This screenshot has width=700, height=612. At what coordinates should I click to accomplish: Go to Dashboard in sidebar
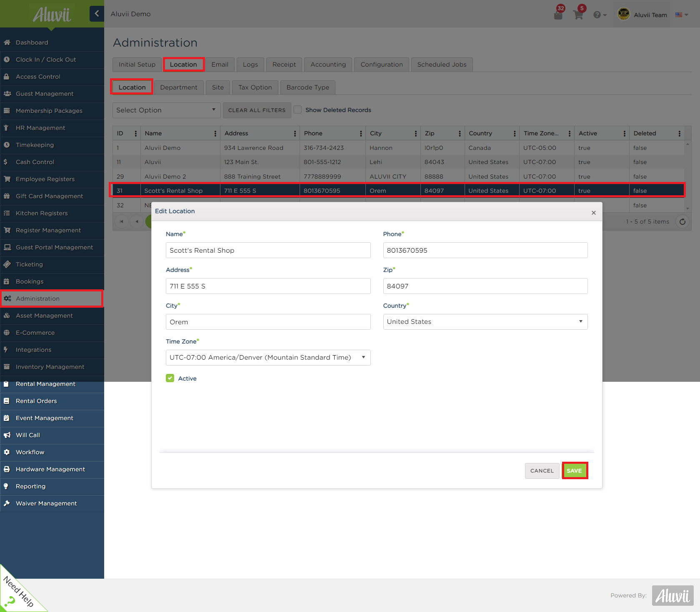tap(52, 42)
